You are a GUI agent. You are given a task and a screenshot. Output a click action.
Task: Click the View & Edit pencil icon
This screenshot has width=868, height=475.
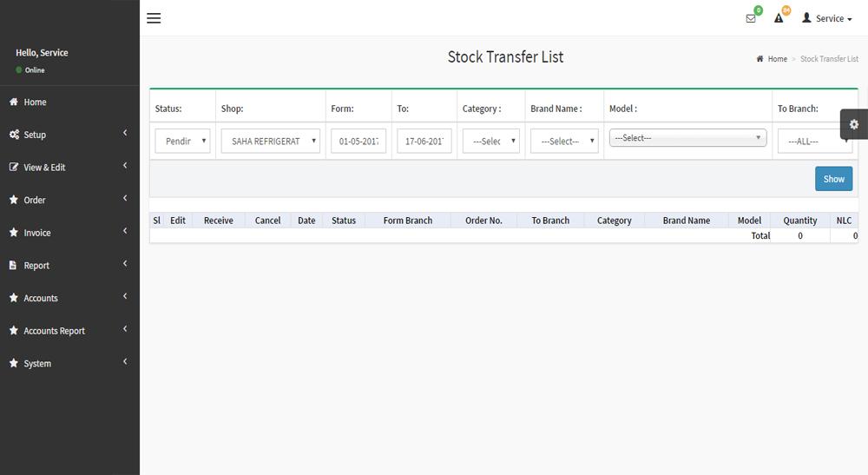point(14,167)
